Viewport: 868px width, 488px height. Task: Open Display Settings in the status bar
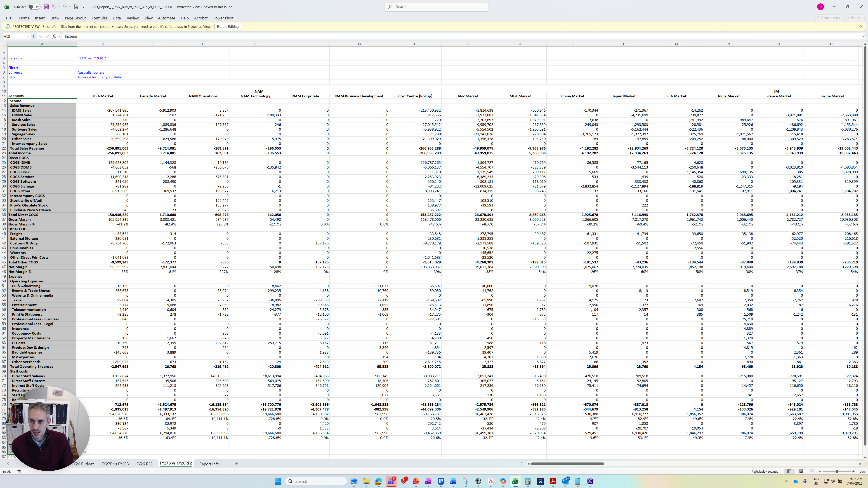(765, 472)
